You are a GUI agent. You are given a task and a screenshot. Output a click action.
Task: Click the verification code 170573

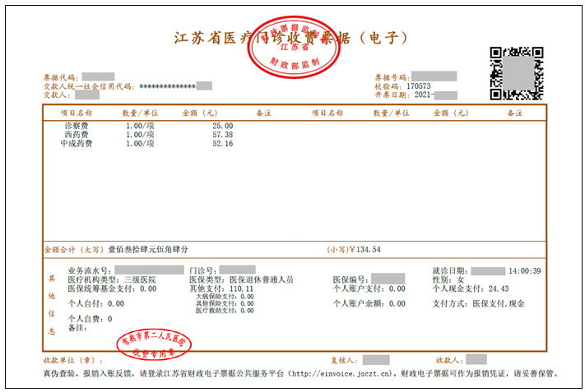(419, 86)
